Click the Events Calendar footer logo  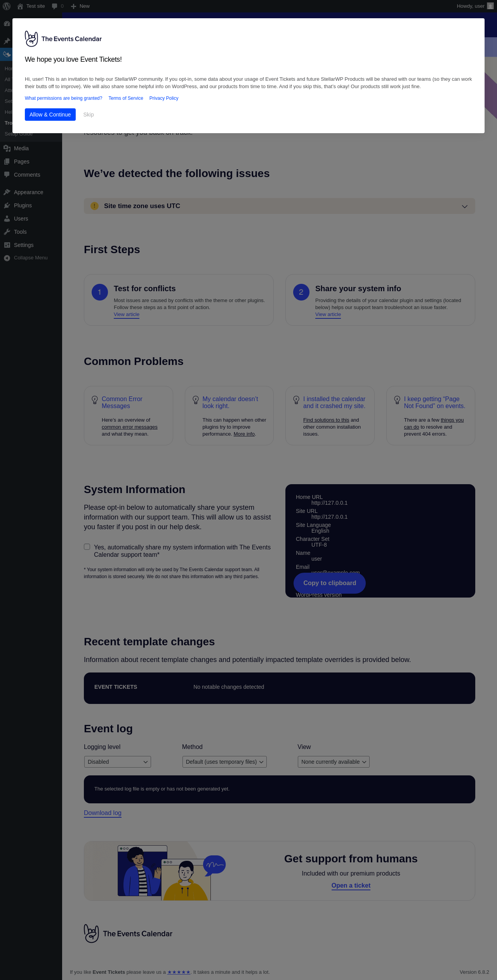(128, 933)
